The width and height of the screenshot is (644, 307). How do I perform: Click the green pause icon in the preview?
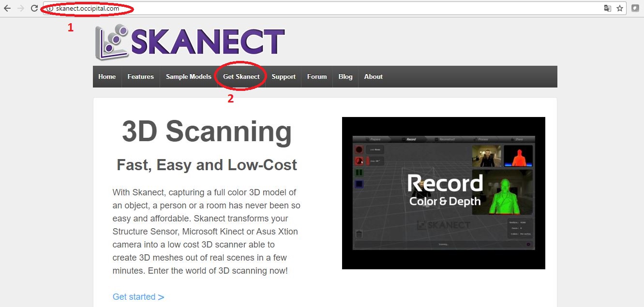(359, 173)
